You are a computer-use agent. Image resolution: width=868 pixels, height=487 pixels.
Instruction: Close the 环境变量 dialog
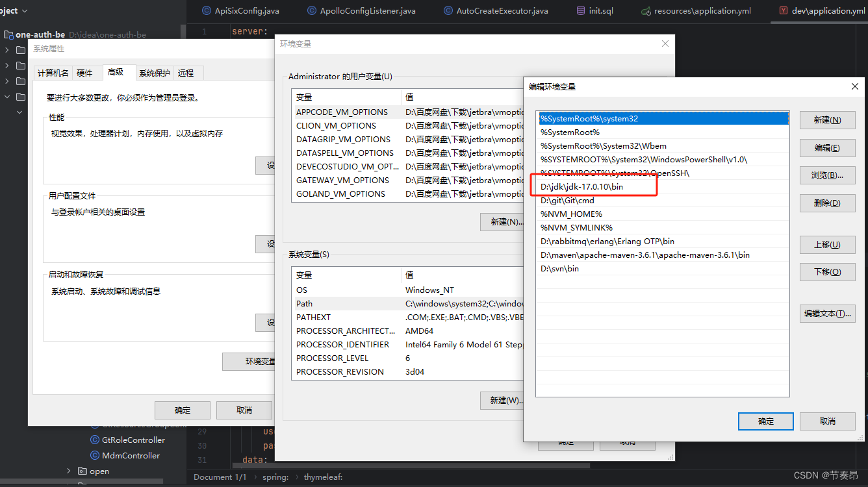coord(665,44)
